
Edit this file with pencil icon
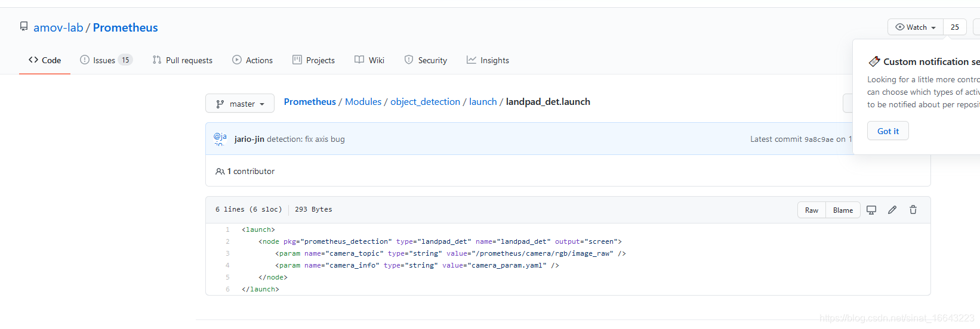pos(892,210)
